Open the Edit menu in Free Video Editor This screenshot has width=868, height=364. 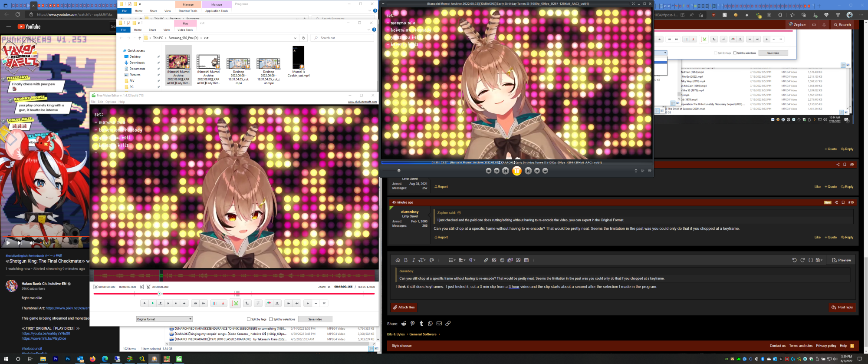tap(100, 102)
